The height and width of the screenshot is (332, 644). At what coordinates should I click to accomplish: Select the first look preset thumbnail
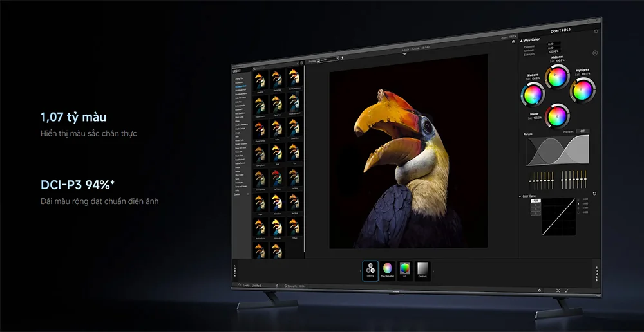click(x=260, y=80)
